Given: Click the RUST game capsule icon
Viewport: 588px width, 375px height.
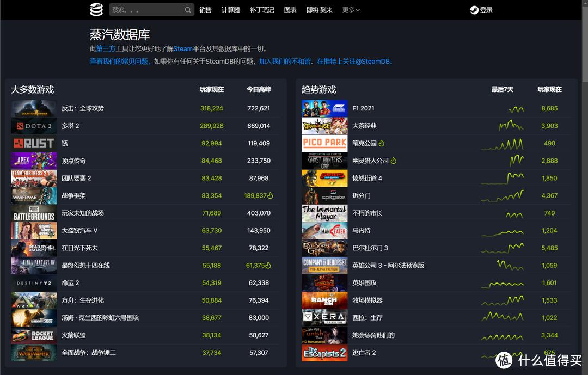Looking at the screenshot, I should [33, 143].
